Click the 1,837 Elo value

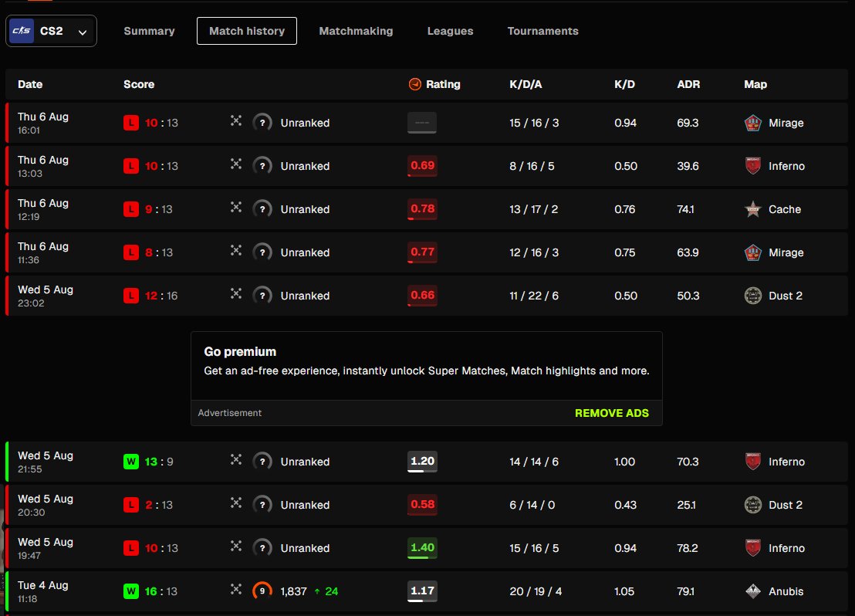(x=293, y=591)
